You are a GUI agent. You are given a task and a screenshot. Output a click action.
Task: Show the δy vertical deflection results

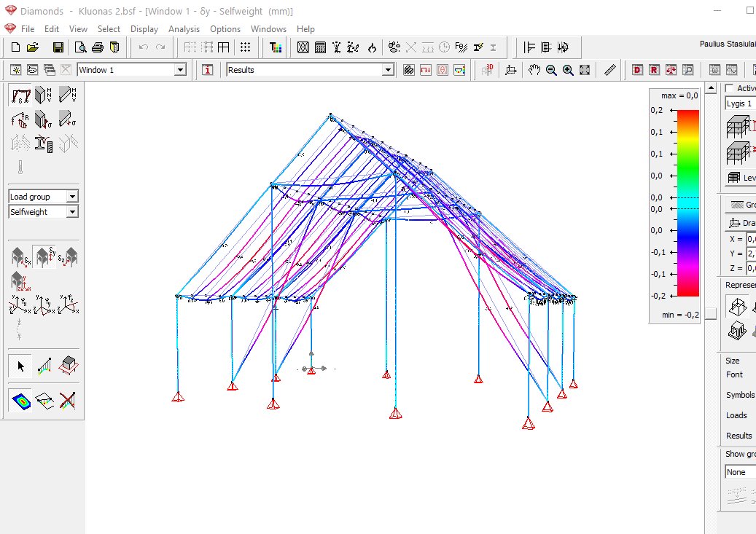click(45, 256)
